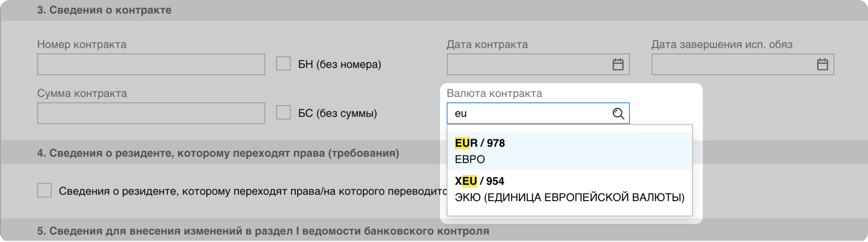Click the search magnifier in Валюта контракта
The image size is (868, 242).
618,113
